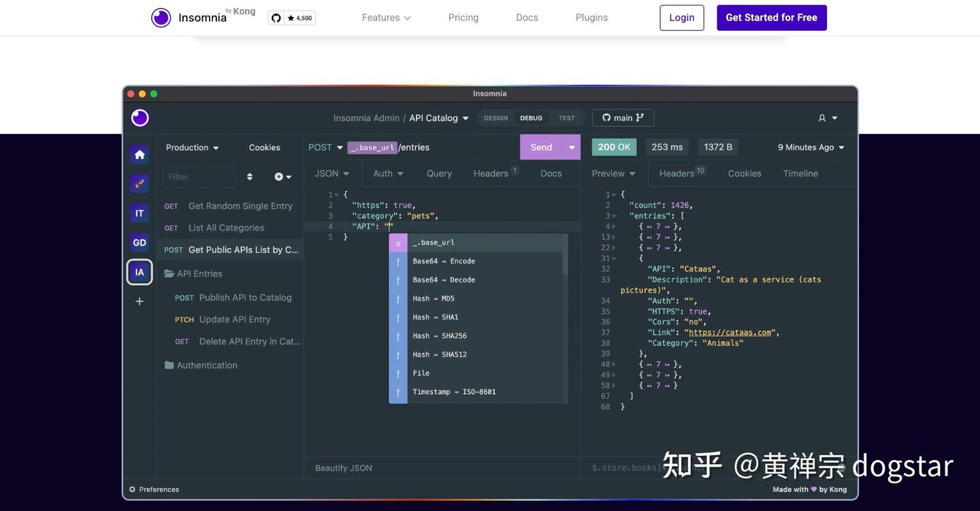The height and width of the screenshot is (511, 980).
Task: Click the Login button
Action: point(682,18)
